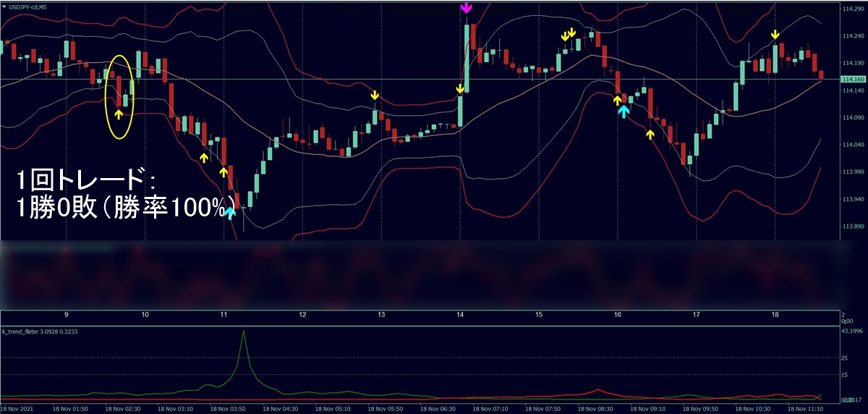The height and width of the screenshot is (414, 868).
Task: Click the 25 level on indicator scale
Action: click(844, 358)
